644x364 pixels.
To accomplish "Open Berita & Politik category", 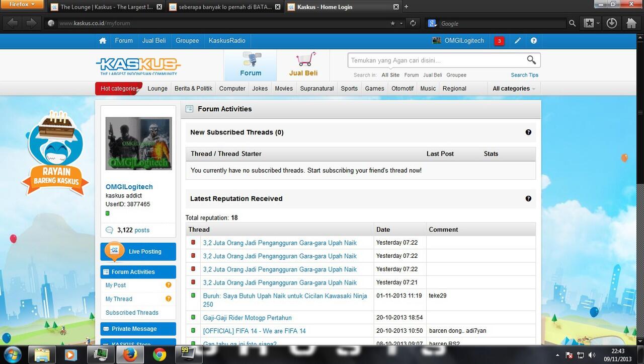I will pyautogui.click(x=194, y=89).
